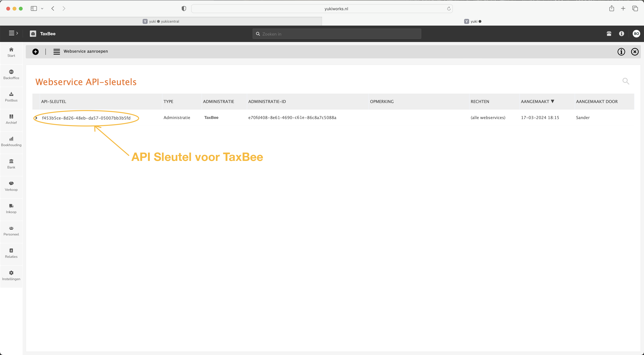Click the Sander creator cell
The height and width of the screenshot is (355, 644).
coord(583,118)
